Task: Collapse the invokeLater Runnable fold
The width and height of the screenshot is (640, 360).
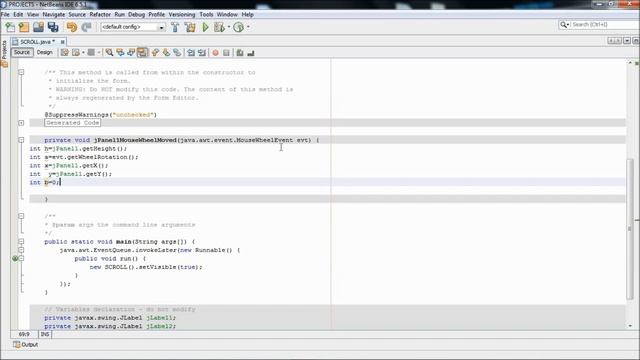Action: (x=21, y=250)
